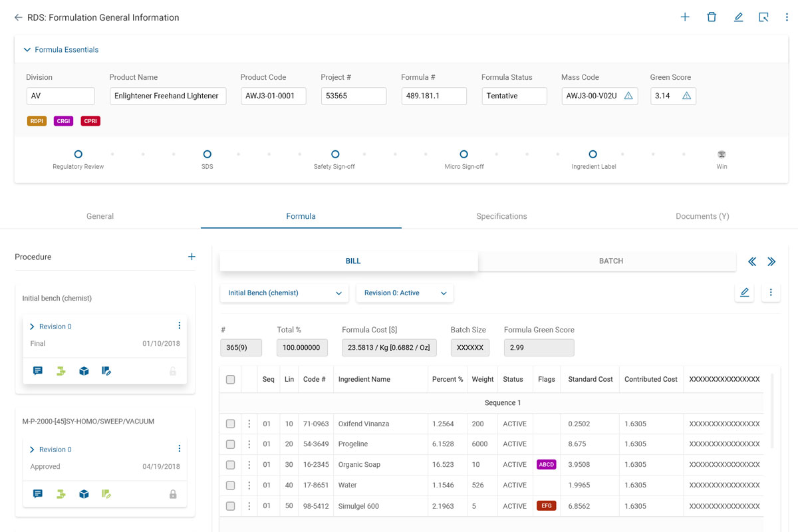Open edit-document icon on Initial bench card
The image size is (798, 532).
[106, 371]
